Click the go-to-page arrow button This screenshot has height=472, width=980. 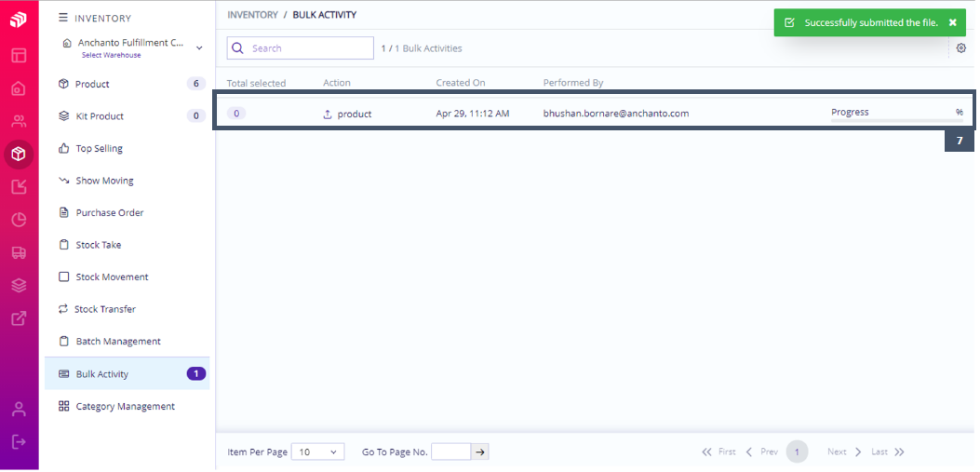coord(480,452)
